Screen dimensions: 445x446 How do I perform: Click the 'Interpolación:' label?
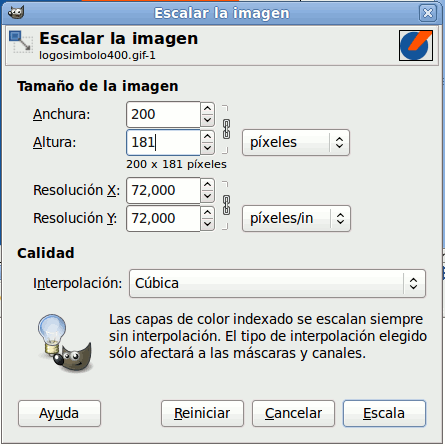78,284
